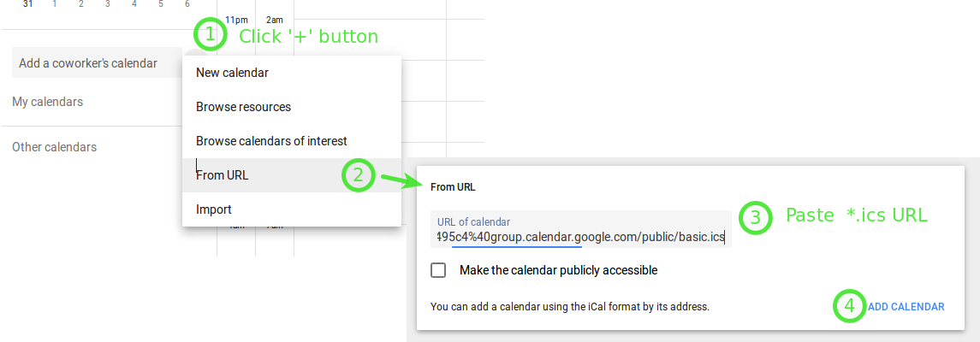Select date 31 in the mini calendar
This screenshot has height=342, width=980.
(x=28, y=5)
